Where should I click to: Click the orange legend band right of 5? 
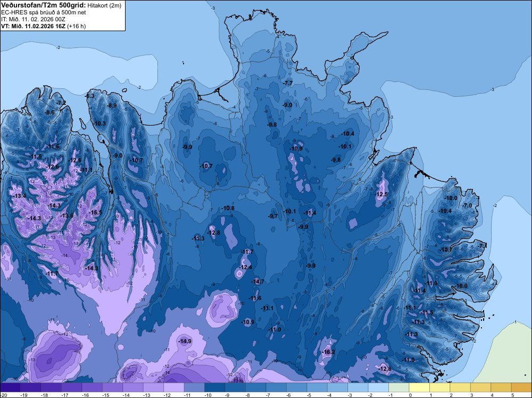coord(521,387)
